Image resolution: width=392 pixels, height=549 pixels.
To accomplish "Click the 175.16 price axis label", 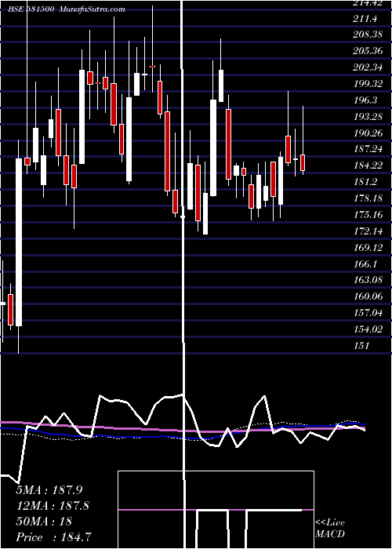I will [368, 214].
